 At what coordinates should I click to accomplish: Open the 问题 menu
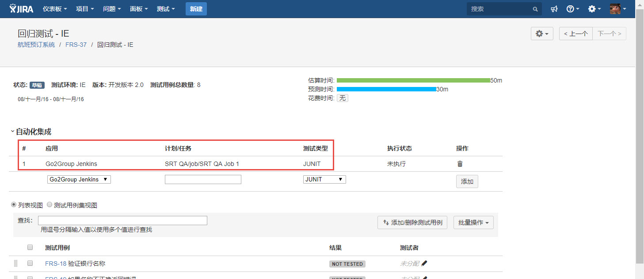(112, 9)
